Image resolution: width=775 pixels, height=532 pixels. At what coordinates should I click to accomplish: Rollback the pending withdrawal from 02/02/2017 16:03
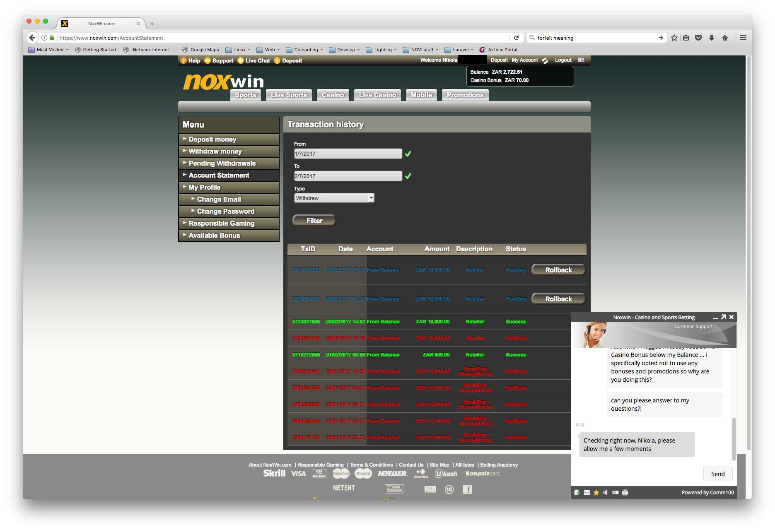point(558,299)
